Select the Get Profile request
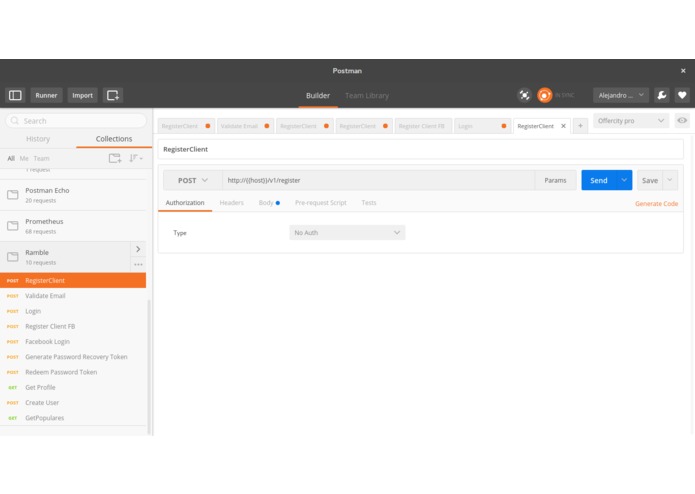 point(73,388)
